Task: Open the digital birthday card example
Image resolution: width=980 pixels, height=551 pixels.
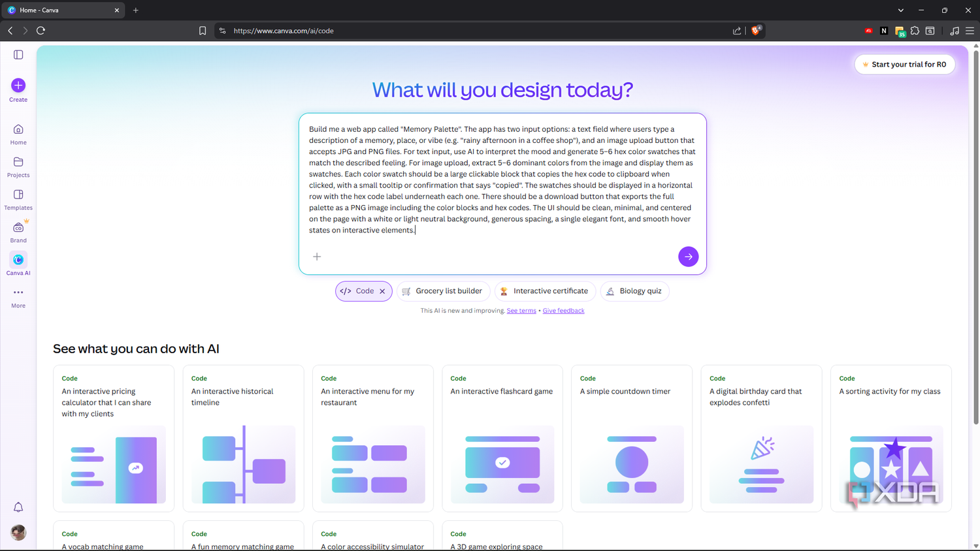Action: click(762, 438)
